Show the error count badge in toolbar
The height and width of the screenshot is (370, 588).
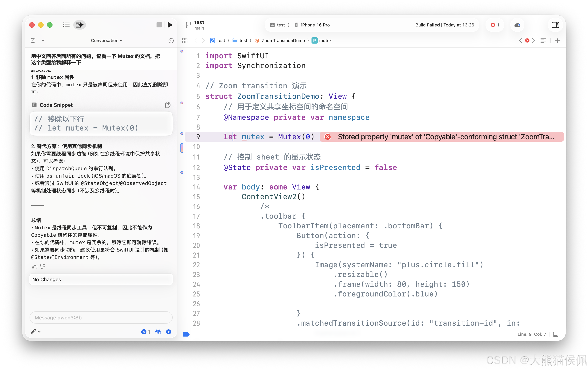[495, 25]
